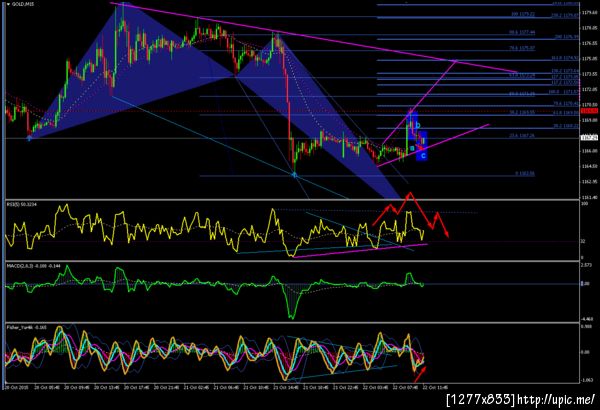Image resolution: width=600 pixels, height=410 pixels.
Task: Click the 1169.00 price scale value
Action: [x=589, y=120]
